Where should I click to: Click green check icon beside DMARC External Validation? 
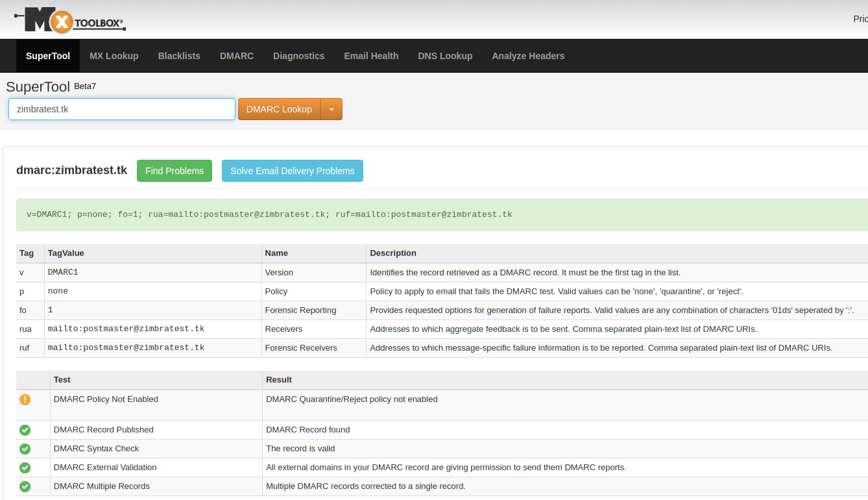[x=25, y=468]
